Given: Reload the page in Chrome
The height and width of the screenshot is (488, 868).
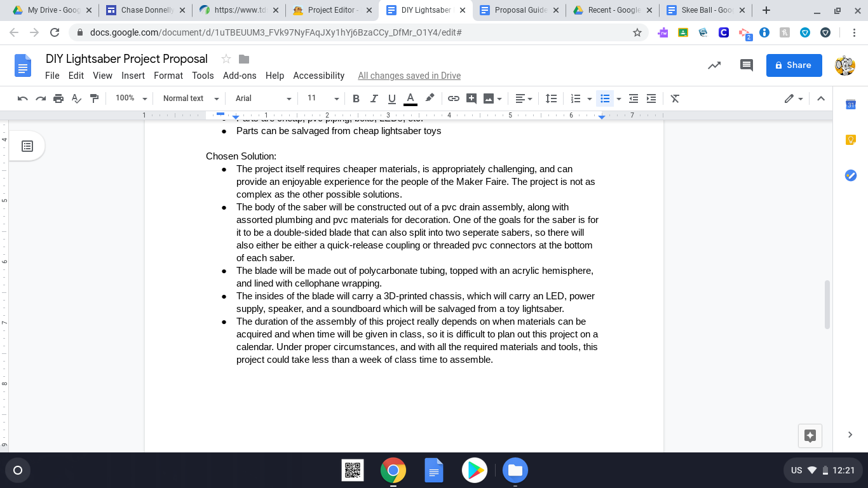Looking at the screenshot, I should point(55,32).
